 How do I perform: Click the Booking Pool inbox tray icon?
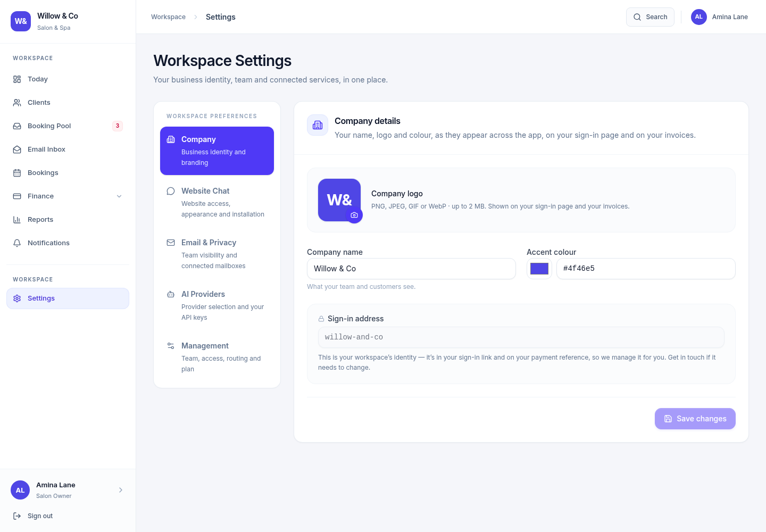[17, 126]
